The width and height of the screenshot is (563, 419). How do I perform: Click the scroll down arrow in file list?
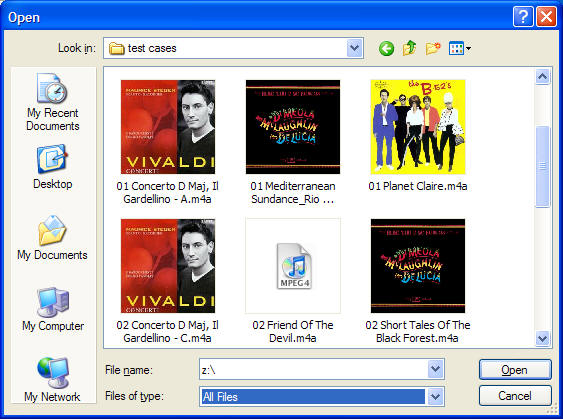pyautogui.click(x=543, y=338)
